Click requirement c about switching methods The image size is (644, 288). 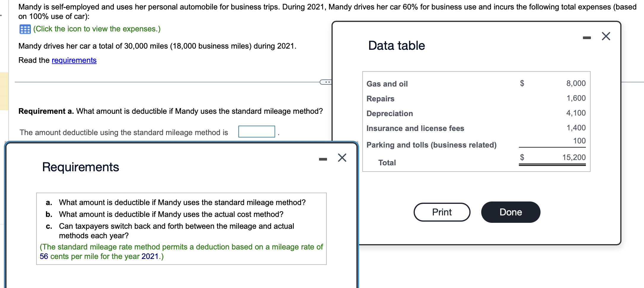point(176,231)
